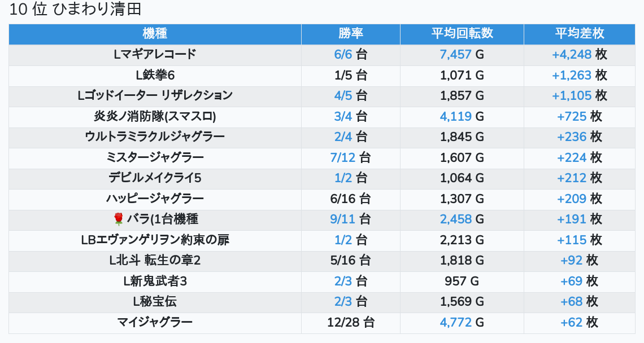Click the 平均回転数 column header
644x343 pixels.
462,33
